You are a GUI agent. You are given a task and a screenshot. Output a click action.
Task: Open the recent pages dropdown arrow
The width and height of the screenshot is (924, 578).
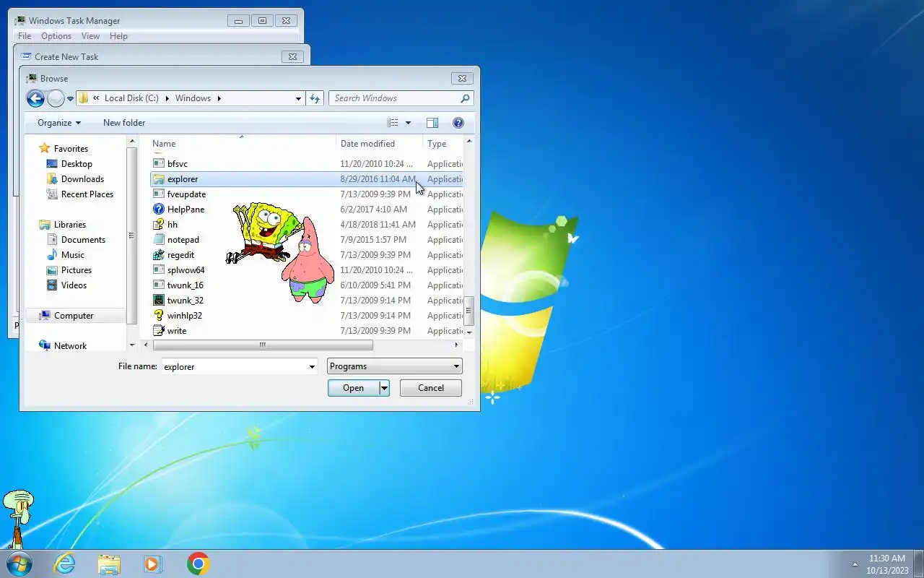[x=70, y=99]
